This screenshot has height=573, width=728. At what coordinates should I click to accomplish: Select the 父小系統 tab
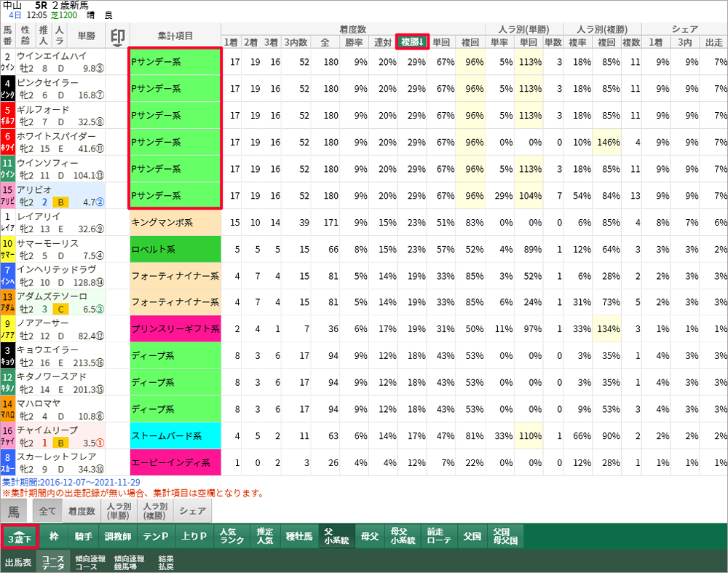[x=336, y=537]
